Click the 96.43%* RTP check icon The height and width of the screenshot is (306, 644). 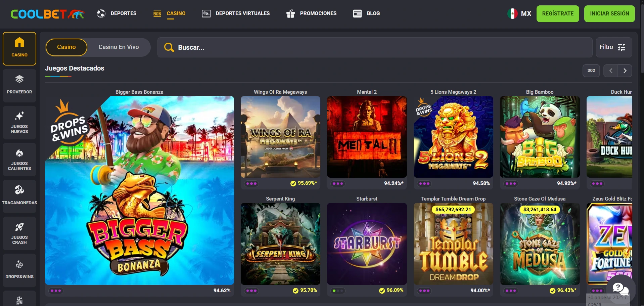pyautogui.click(x=552, y=291)
